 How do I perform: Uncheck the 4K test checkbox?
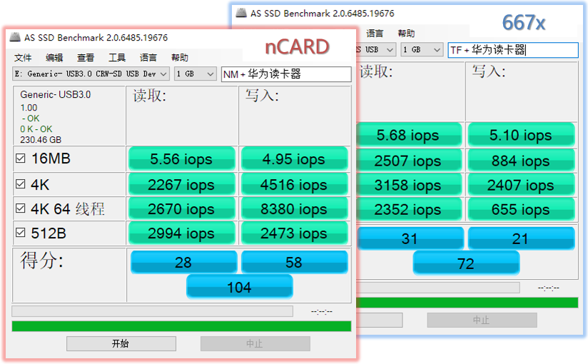tap(20, 185)
